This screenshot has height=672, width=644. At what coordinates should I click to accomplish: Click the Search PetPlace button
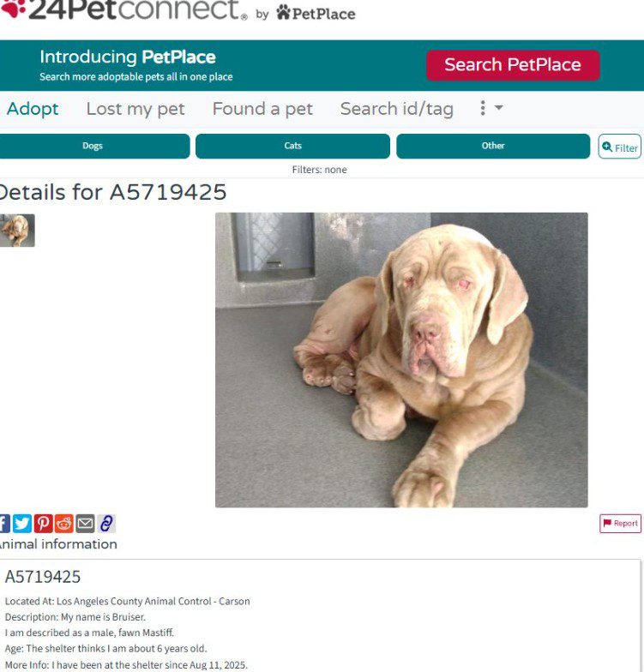[x=513, y=65]
